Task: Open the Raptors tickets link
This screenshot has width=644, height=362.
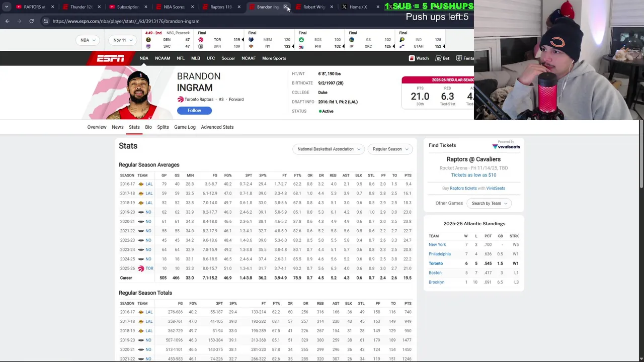Action: (x=463, y=189)
